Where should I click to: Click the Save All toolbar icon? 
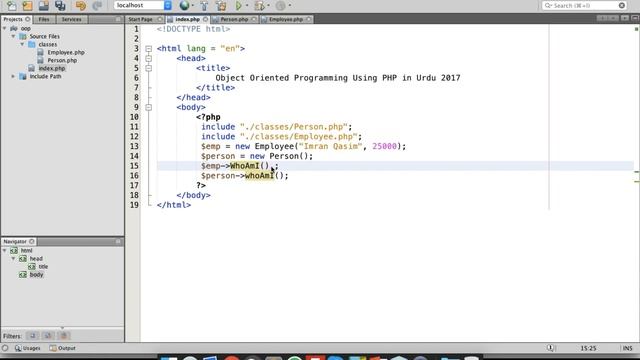click(60, 5)
